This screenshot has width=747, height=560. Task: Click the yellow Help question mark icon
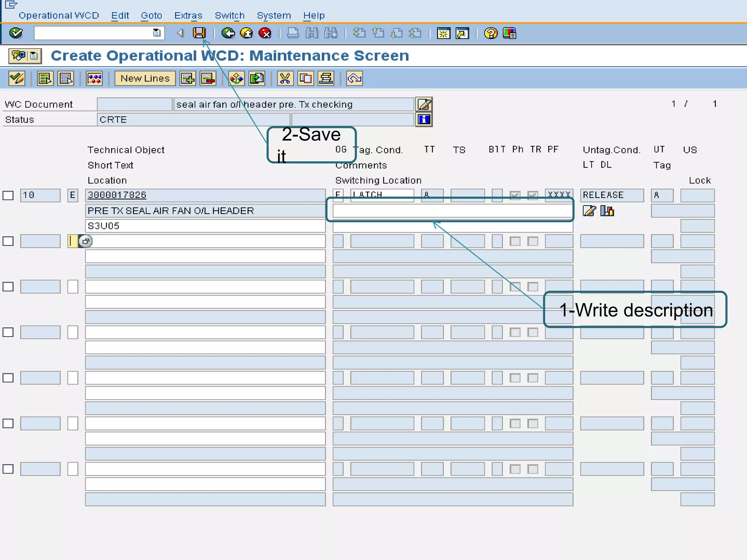pyautogui.click(x=491, y=34)
